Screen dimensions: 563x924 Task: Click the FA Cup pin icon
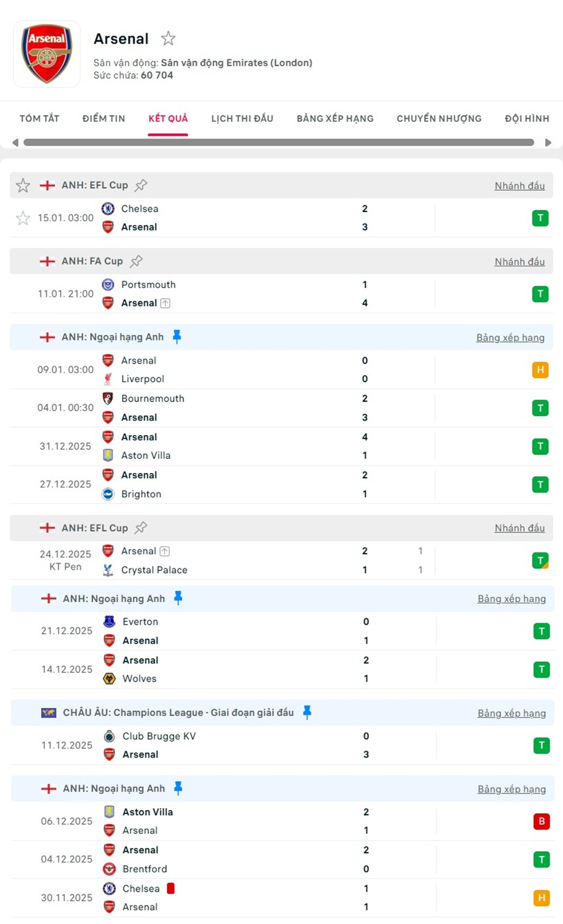click(x=136, y=261)
